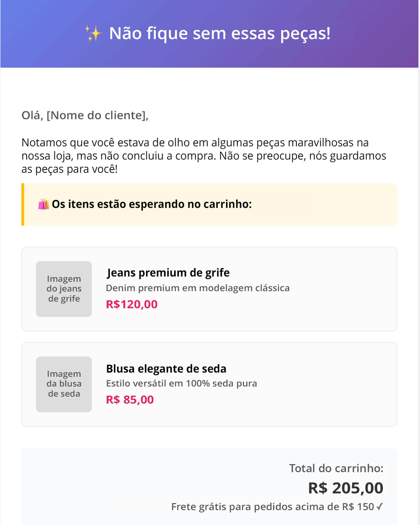Click the shopping bags emoji
Viewport: 420px width, 525px height.
(x=43, y=204)
